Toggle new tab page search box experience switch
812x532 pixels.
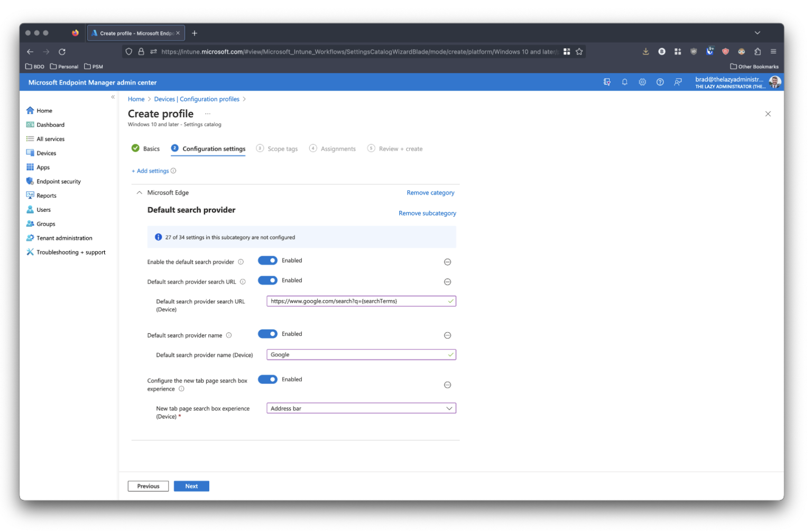[x=267, y=380]
